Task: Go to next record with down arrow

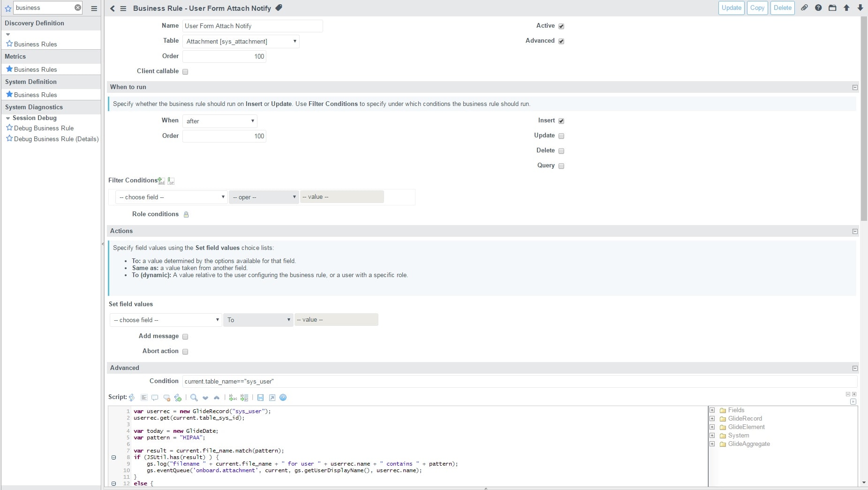Action: click(x=860, y=8)
